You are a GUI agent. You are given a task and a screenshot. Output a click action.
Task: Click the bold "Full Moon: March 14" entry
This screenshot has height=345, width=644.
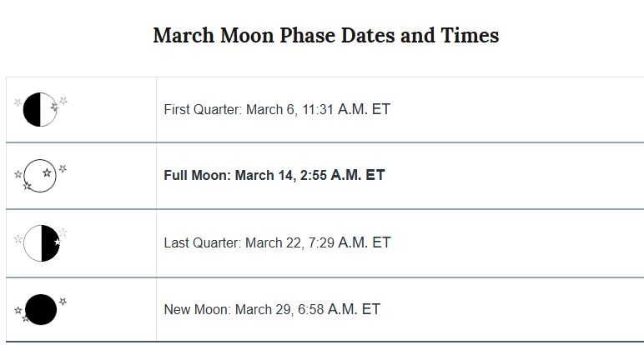point(228,175)
